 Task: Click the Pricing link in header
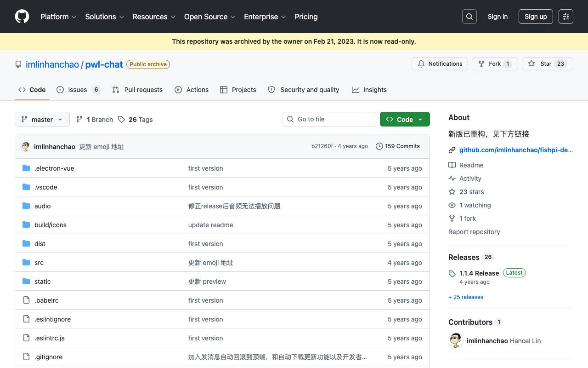(306, 17)
